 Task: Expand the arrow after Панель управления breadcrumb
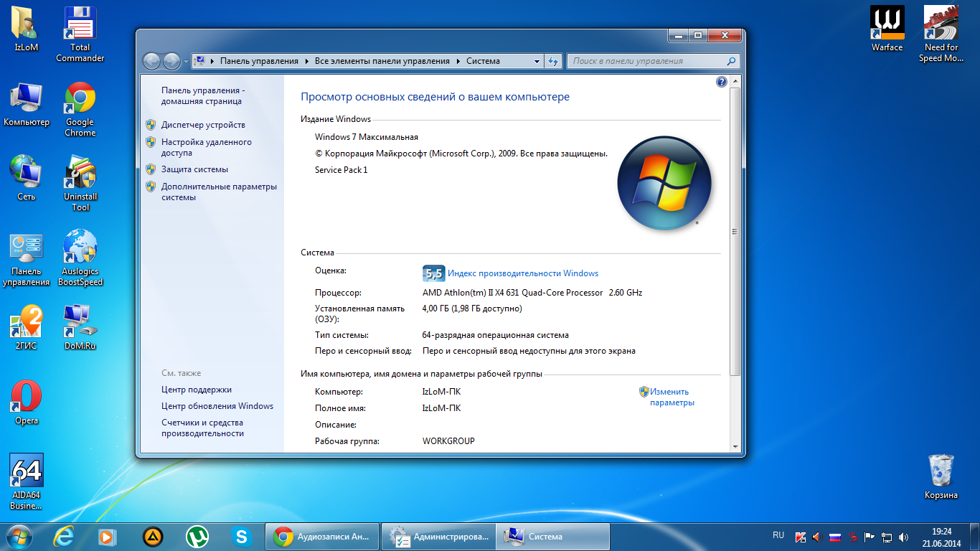307,61
